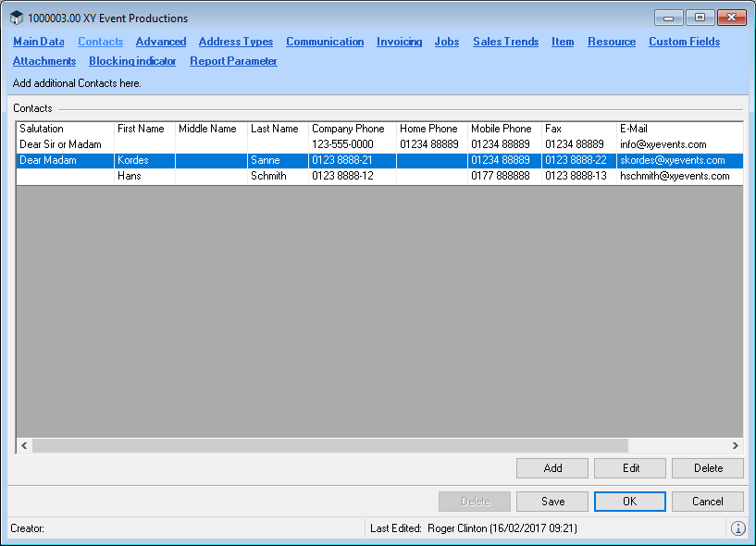Click the horizontal scrollbar right arrow
This screenshot has height=546, width=756.
[x=736, y=446]
